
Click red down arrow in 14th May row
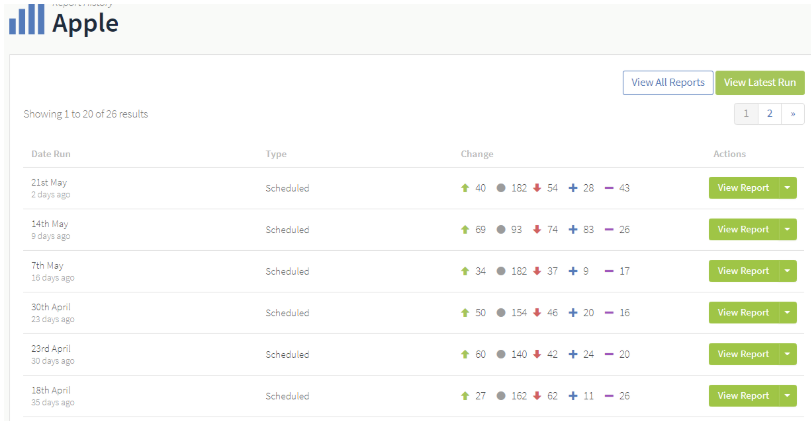[537, 230]
